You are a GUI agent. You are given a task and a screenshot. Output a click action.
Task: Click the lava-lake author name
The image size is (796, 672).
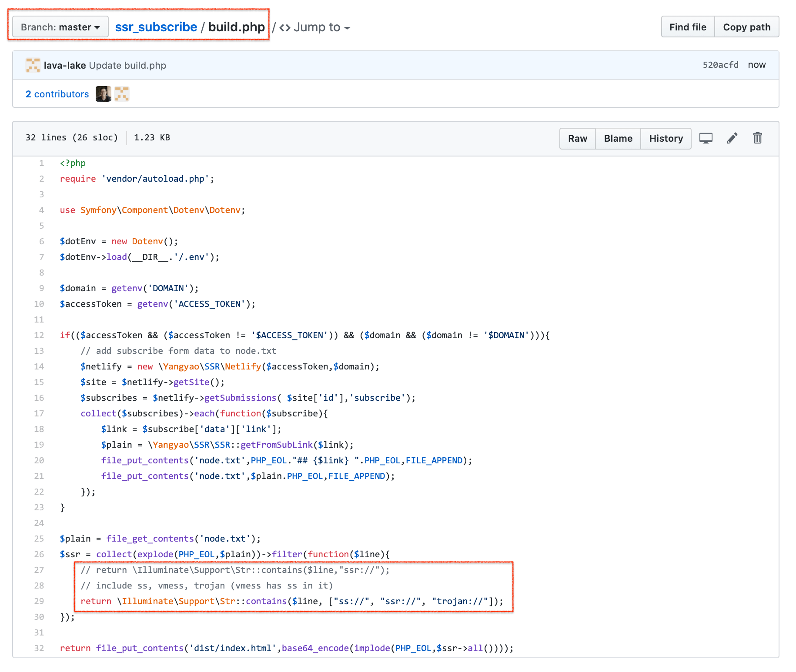64,65
